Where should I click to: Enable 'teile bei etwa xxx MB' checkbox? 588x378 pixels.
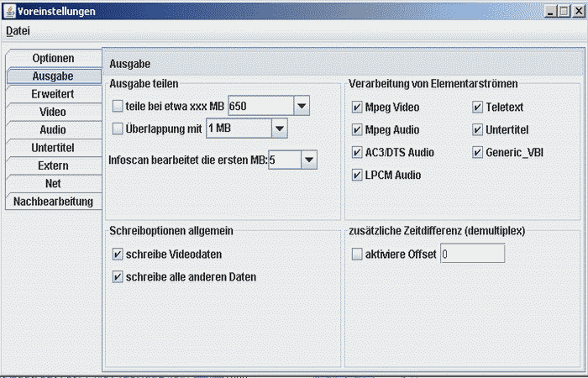tap(118, 107)
